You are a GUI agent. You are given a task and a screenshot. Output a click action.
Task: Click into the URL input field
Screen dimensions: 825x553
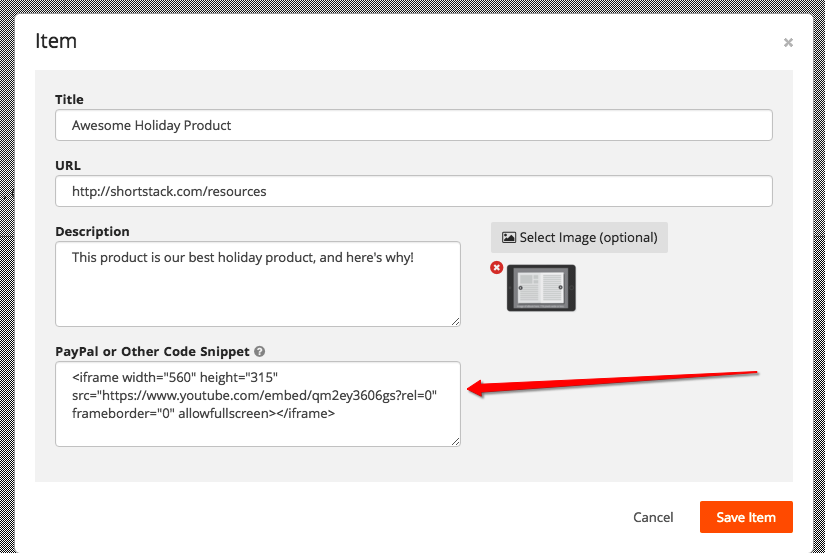414,191
